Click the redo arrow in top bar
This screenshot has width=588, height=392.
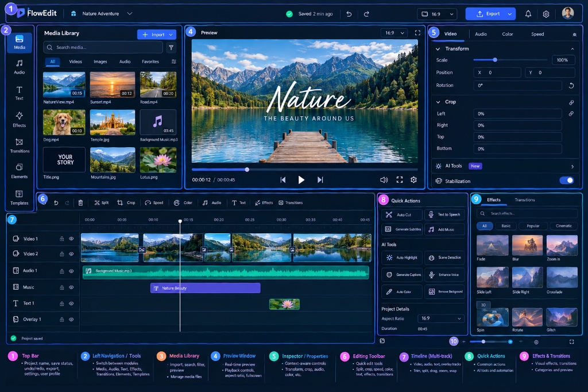(x=366, y=14)
